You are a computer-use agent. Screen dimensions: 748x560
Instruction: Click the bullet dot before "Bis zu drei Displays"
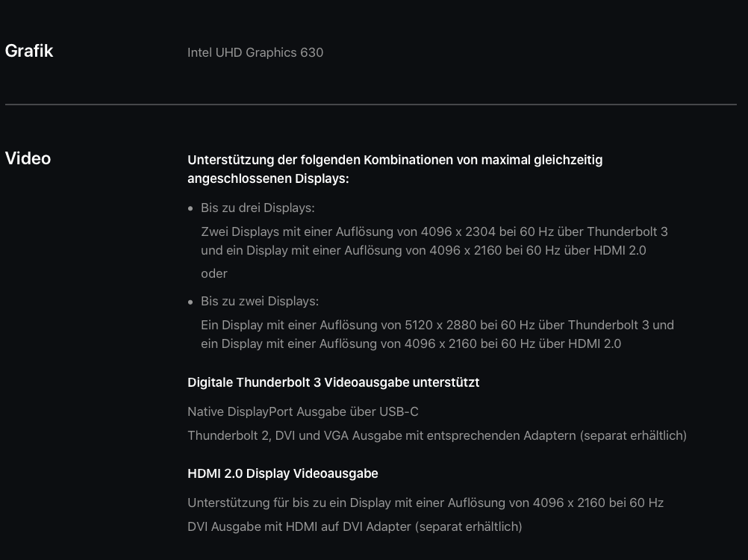(x=191, y=208)
